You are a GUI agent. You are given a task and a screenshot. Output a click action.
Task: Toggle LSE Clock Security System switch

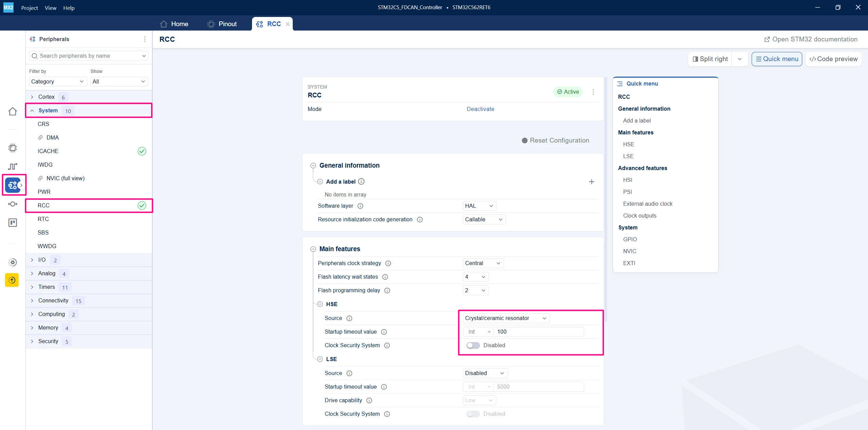[473, 414]
